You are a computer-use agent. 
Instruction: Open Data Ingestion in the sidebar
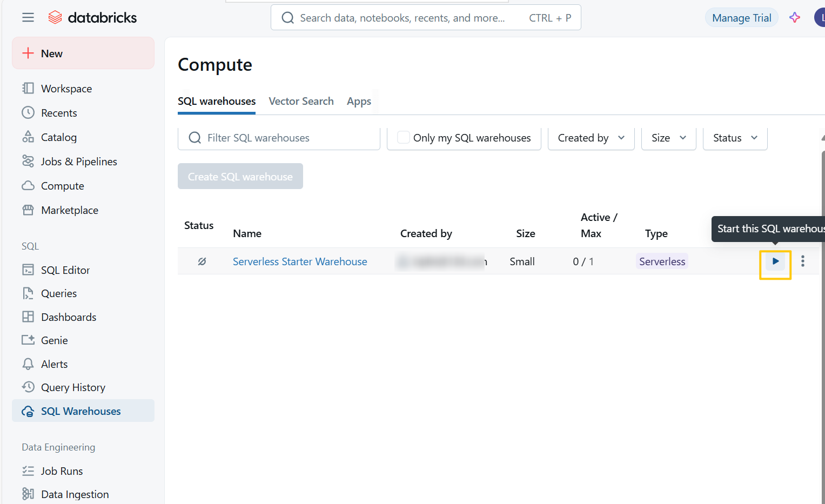(x=83, y=494)
